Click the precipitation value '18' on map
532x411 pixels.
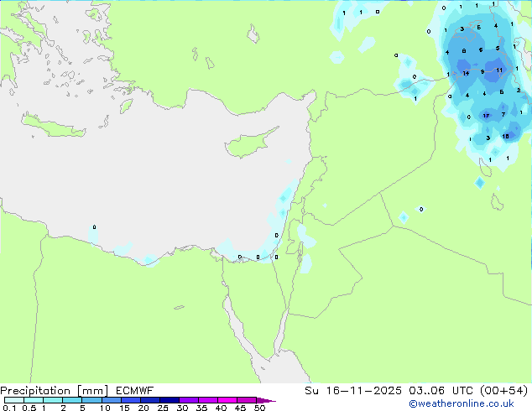tap(505, 137)
